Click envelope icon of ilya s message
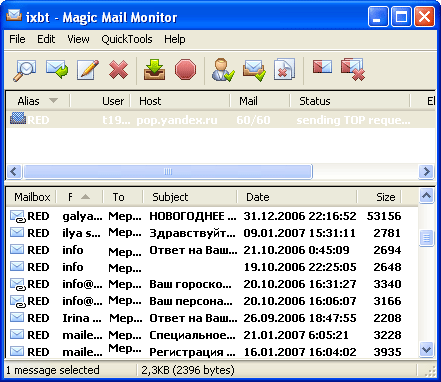Image resolution: width=441 pixels, height=382 pixels. point(17,232)
